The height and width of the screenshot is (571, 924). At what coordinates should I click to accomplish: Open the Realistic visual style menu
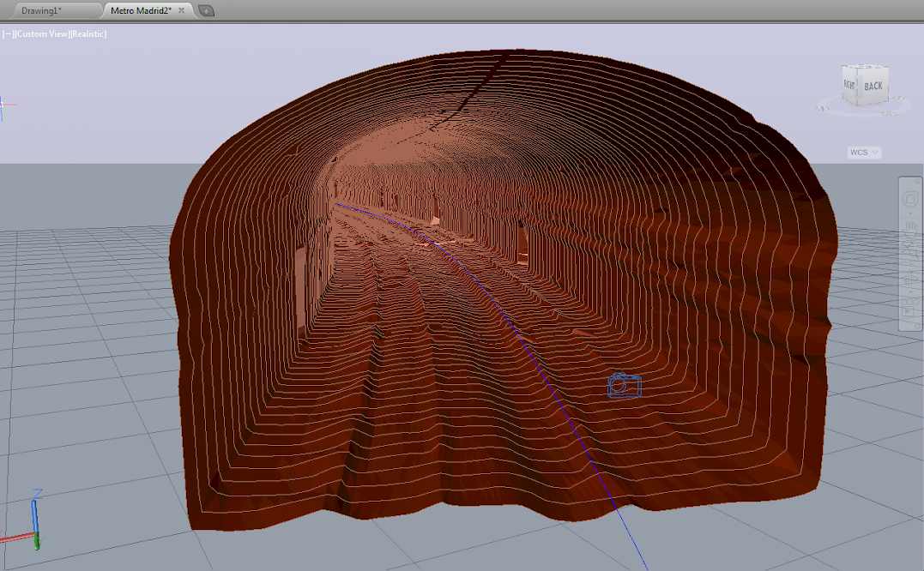tap(88, 34)
